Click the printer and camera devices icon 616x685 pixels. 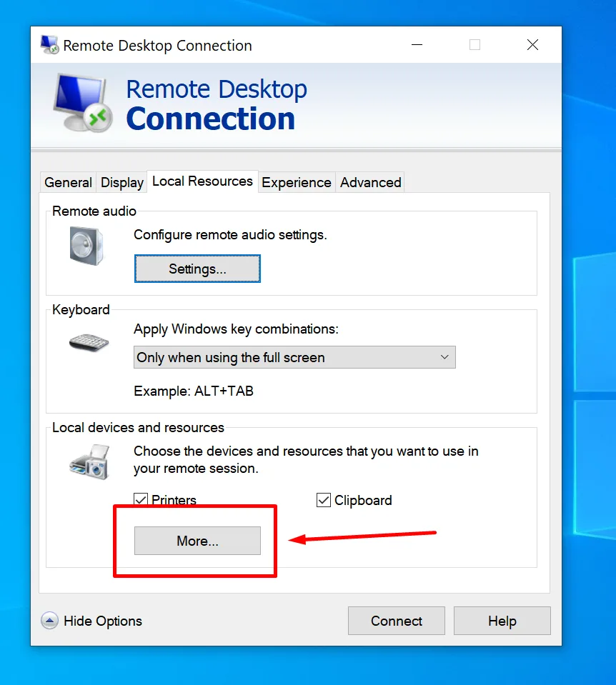pyautogui.click(x=89, y=462)
